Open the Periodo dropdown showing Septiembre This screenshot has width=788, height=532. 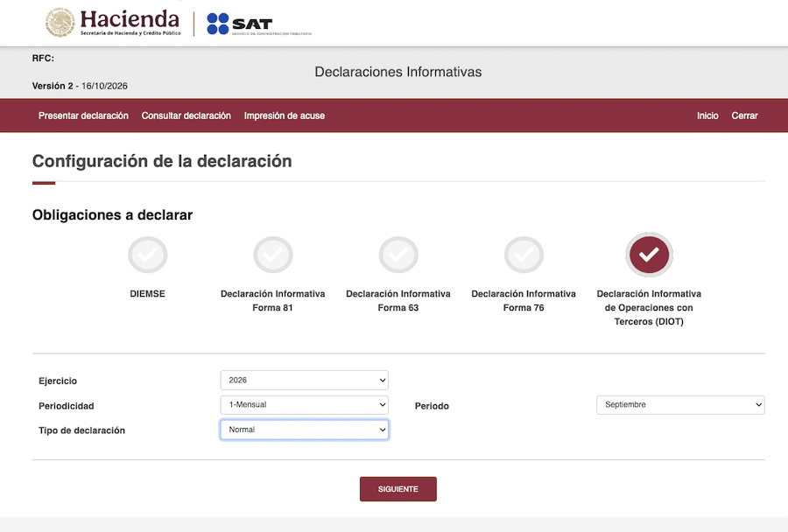pos(680,405)
